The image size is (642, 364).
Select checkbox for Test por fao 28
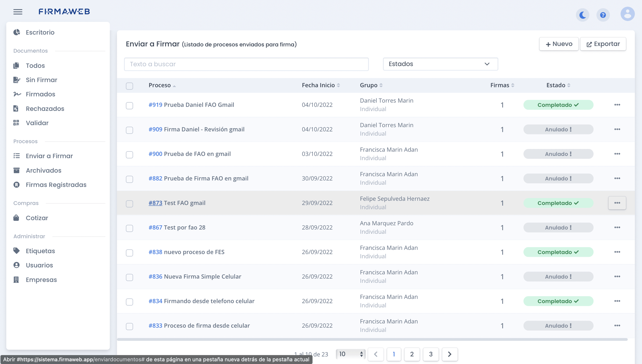coord(129,228)
